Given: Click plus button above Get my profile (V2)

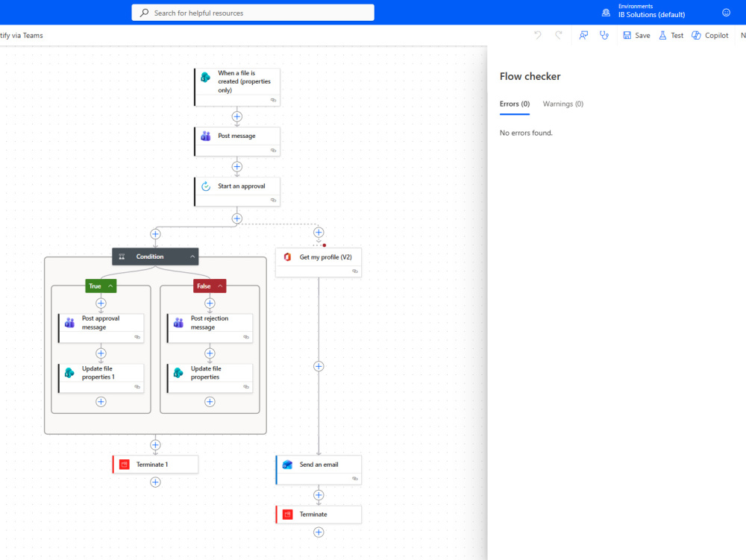Looking at the screenshot, I should [x=319, y=233].
